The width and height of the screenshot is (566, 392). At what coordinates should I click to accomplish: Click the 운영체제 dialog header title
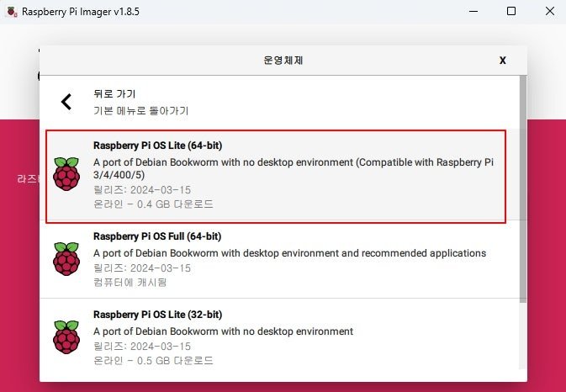283,61
